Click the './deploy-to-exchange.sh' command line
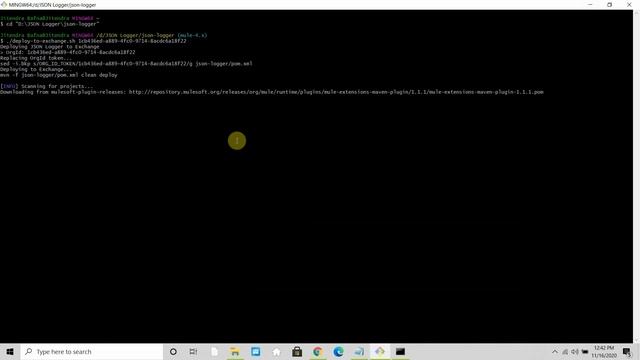This screenshot has width=640, height=360. (x=93, y=41)
